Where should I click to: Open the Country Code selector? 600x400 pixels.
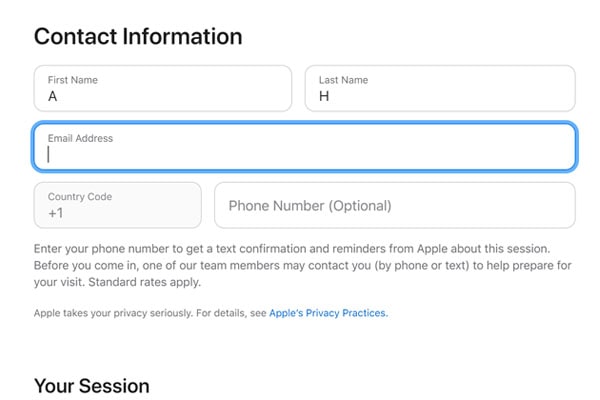coord(117,205)
